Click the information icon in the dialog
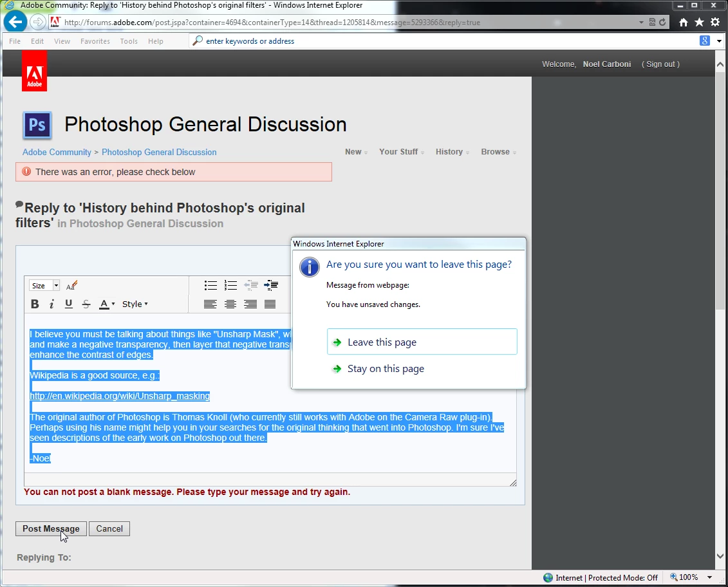Image resolution: width=728 pixels, height=587 pixels. tap(309, 267)
